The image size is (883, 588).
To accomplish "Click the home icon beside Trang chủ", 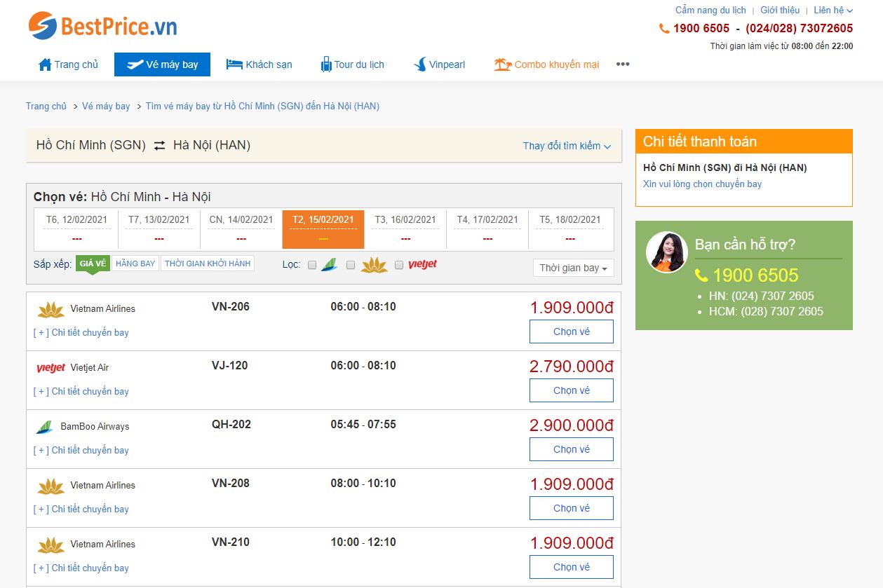I will (45, 64).
